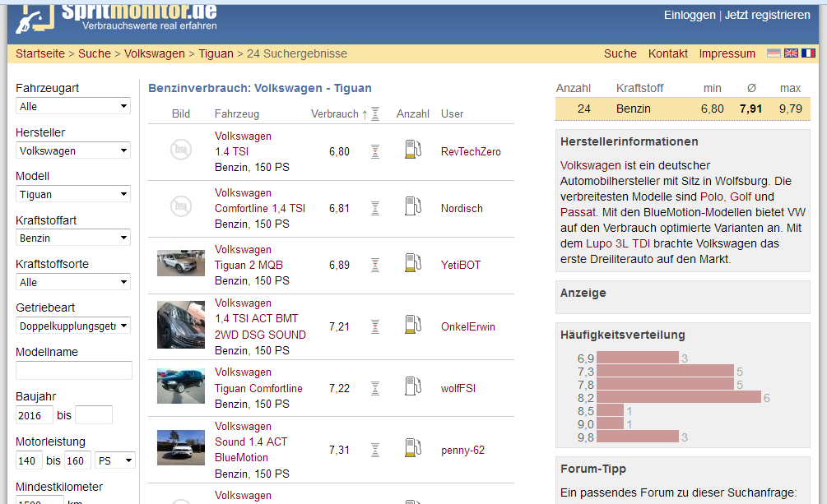Open the Modell dropdown showing Tiguan
Viewport: 827px width, 504px height.
click(73, 195)
